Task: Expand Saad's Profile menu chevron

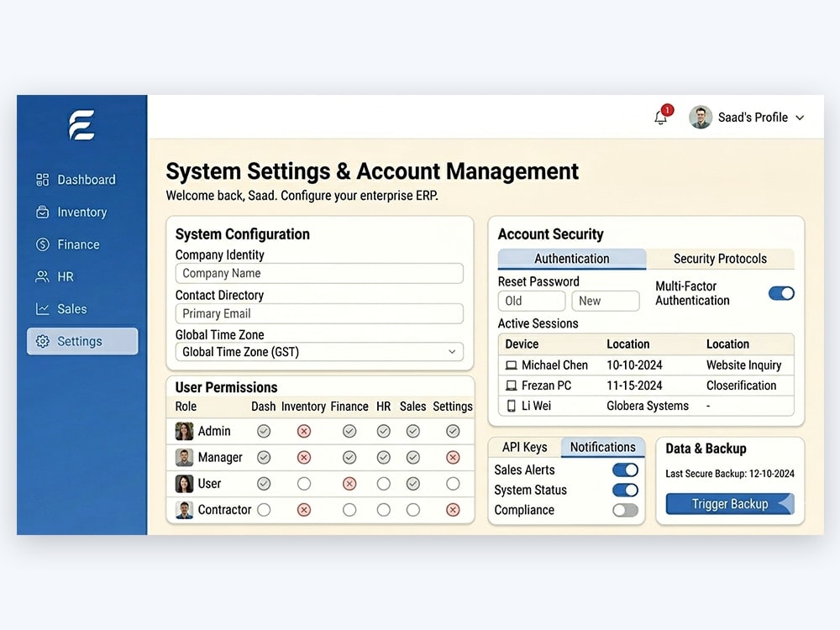Action: click(800, 118)
